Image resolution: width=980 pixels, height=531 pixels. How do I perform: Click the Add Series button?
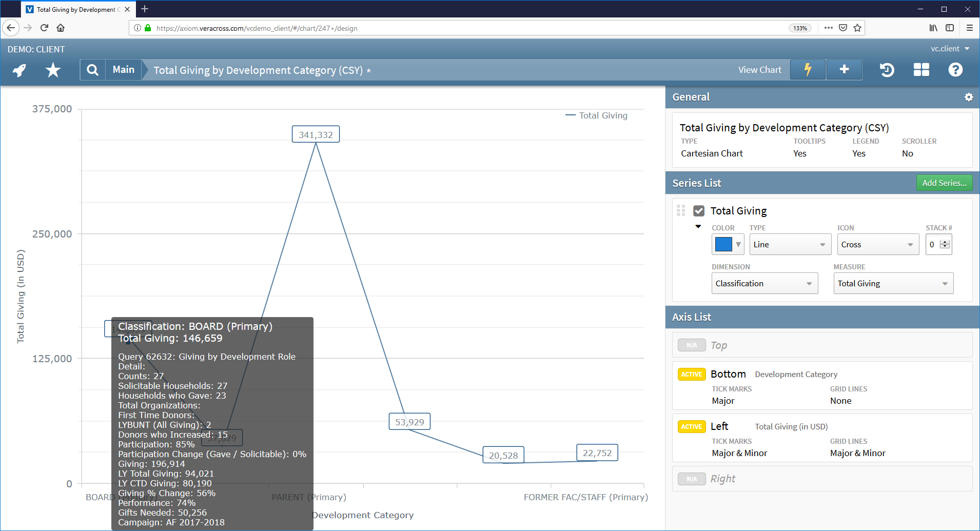pyautogui.click(x=944, y=183)
